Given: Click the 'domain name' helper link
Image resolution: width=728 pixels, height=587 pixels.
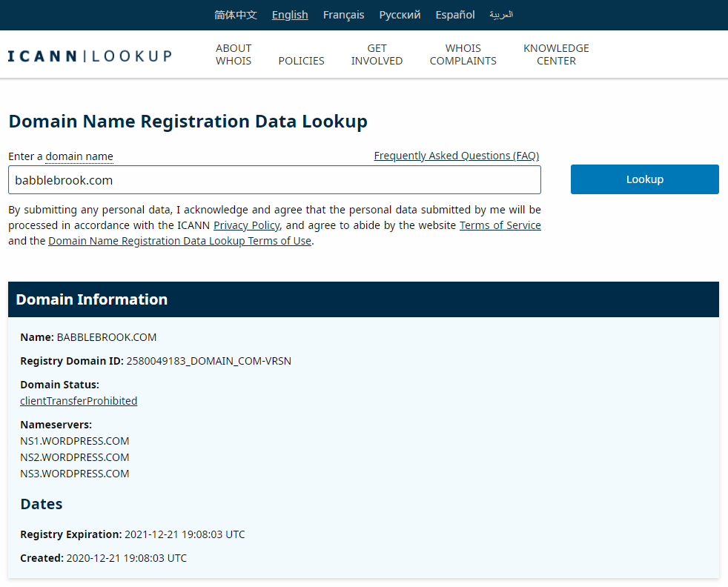Looking at the screenshot, I should [x=79, y=156].
